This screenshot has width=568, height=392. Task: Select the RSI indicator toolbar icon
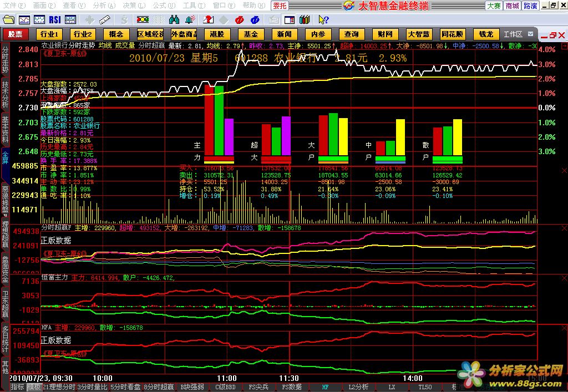point(55,19)
